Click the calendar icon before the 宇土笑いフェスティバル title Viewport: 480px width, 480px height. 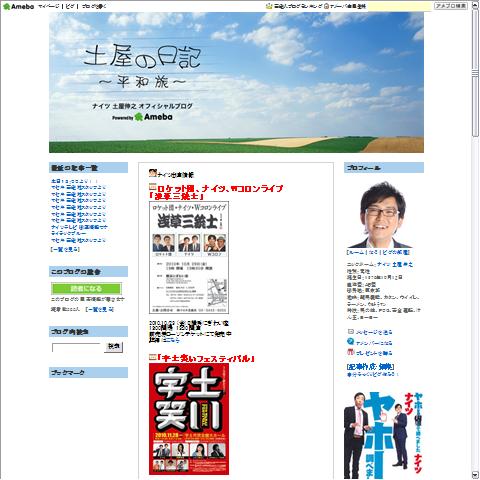pyautogui.click(x=152, y=357)
